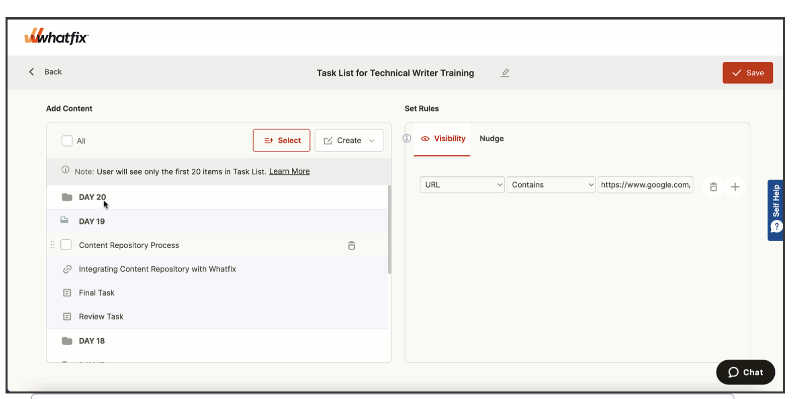Switch to the Visibility tab
The image size is (800, 399).
(443, 139)
